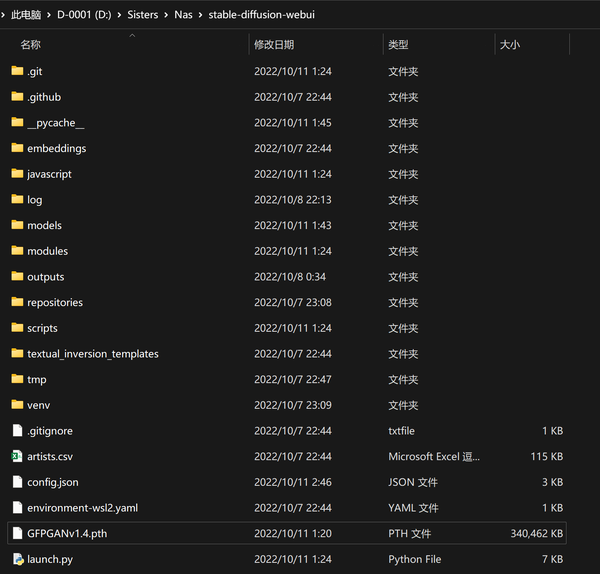600x574 pixels.
Task: Click the 340,462 KB size value
Action: pos(536,533)
